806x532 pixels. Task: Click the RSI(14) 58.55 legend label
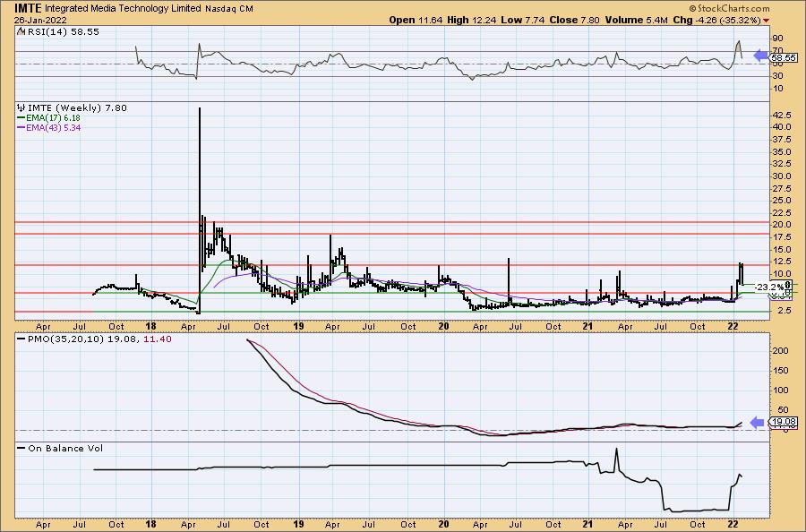point(63,32)
